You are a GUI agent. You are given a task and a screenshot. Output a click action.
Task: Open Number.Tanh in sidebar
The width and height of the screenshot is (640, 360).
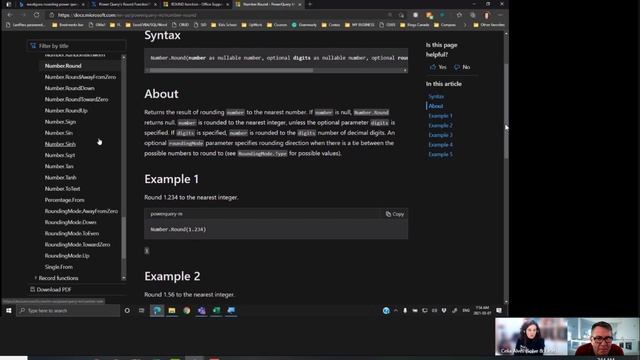[61, 177]
